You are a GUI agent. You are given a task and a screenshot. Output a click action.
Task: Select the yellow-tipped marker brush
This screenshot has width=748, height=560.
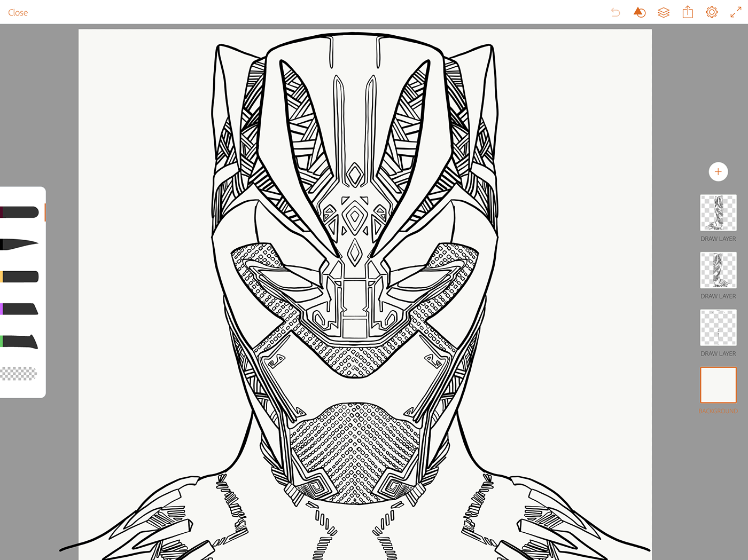19,277
